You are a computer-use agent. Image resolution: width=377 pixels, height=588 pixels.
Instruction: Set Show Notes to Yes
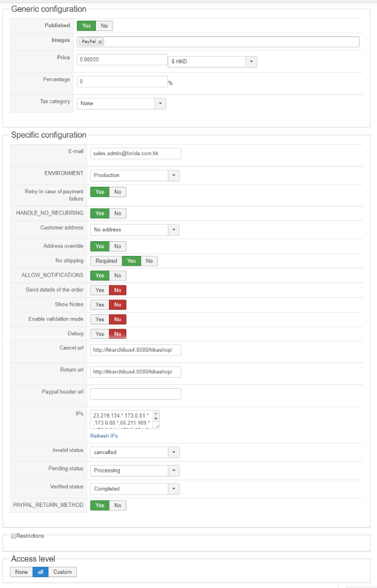100,304
